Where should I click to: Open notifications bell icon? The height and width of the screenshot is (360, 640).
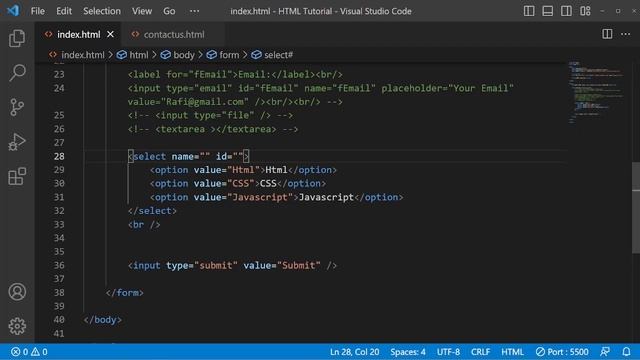(x=626, y=352)
